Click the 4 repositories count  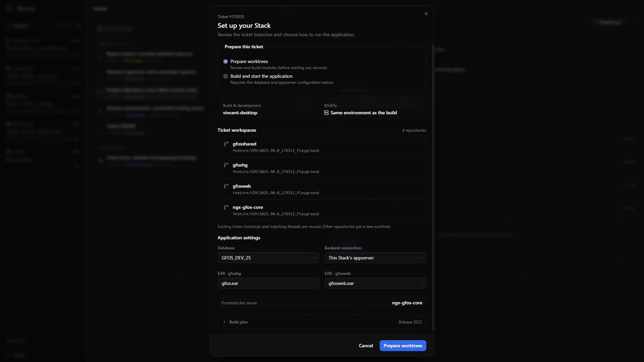click(x=414, y=130)
